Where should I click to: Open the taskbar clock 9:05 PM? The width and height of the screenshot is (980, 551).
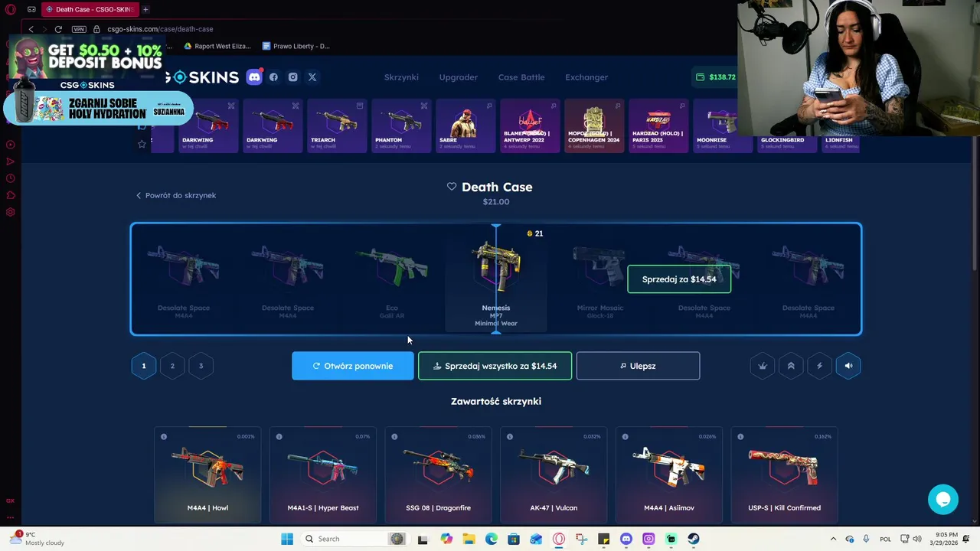[x=946, y=539]
